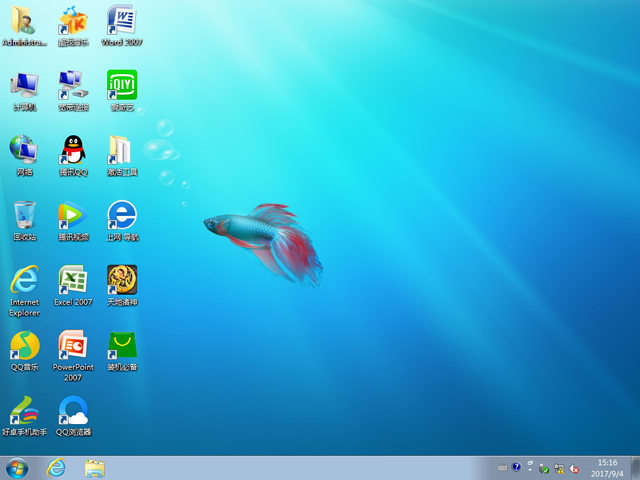The image size is (640, 480).
Task: Launch the iQIYI video app icon
Action: coord(121,86)
